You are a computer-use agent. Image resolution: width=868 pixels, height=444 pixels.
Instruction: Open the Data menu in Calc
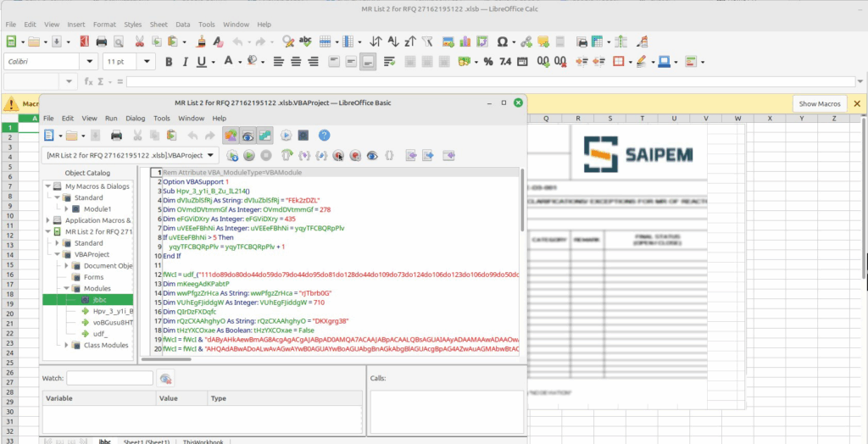(x=183, y=25)
